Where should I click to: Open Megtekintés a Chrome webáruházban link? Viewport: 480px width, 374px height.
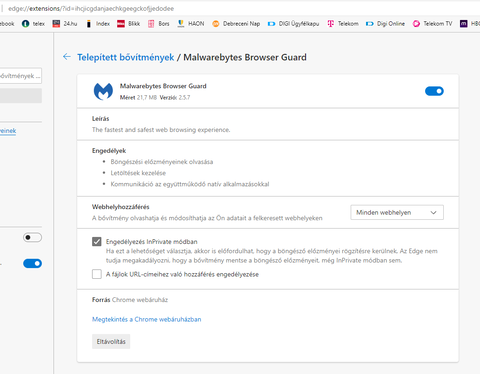coord(147,319)
